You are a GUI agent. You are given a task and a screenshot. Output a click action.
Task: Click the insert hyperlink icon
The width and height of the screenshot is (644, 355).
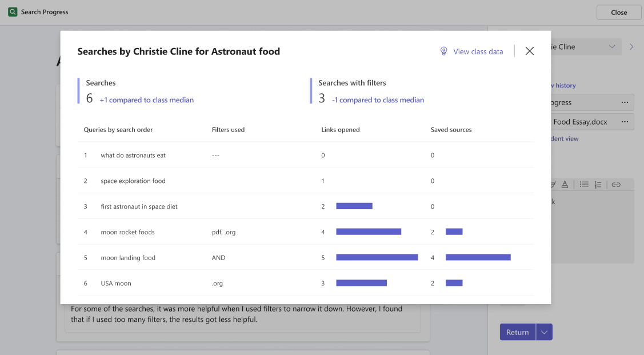pyautogui.click(x=616, y=184)
